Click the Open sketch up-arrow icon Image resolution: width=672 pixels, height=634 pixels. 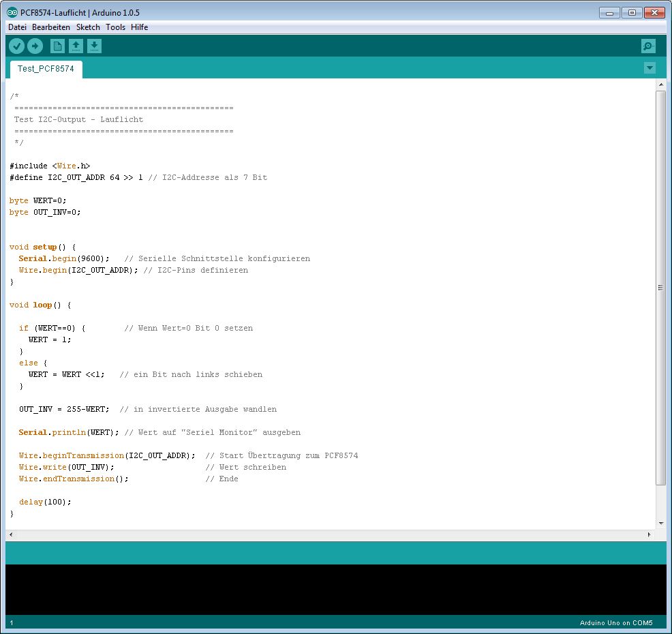(x=76, y=46)
